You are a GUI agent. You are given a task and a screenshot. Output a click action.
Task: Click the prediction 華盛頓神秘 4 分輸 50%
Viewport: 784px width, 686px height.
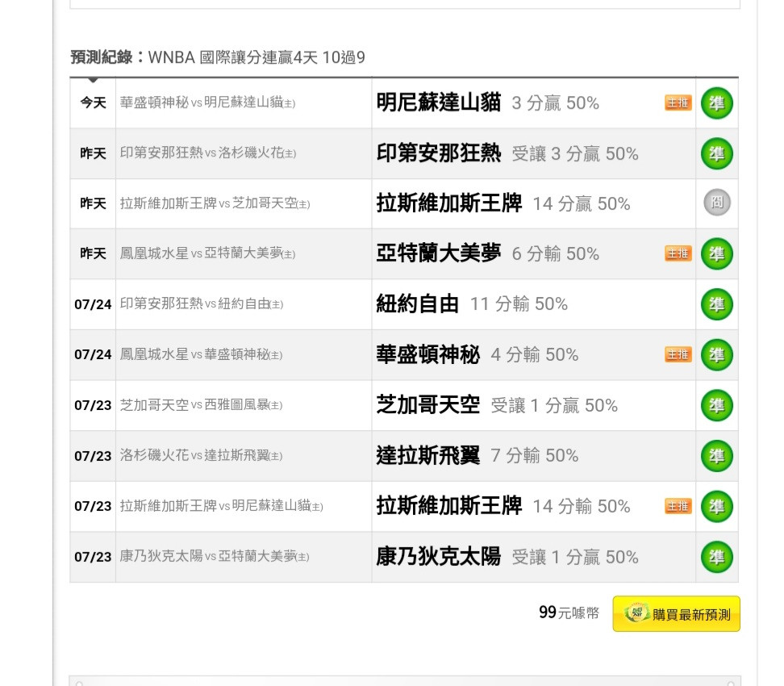477,354
